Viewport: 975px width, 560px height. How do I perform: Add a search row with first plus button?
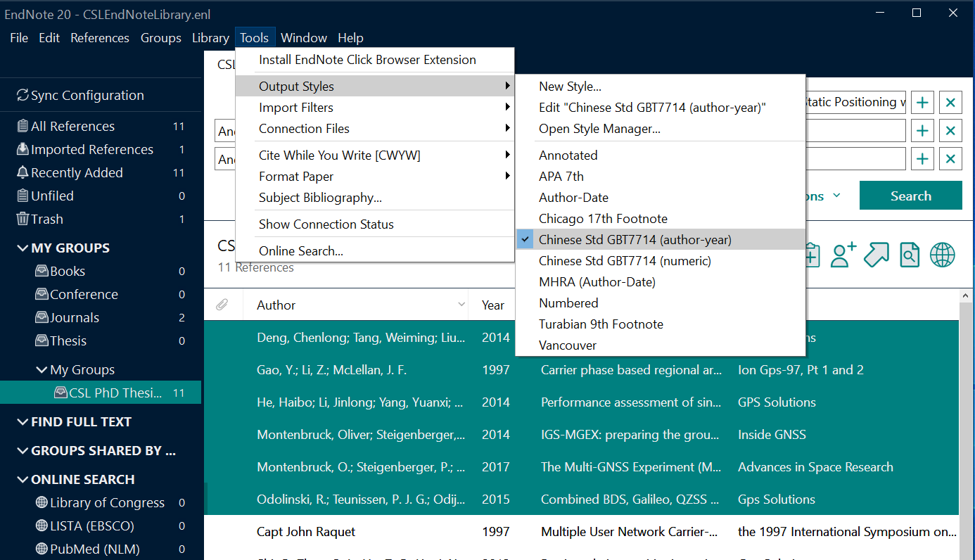point(922,103)
